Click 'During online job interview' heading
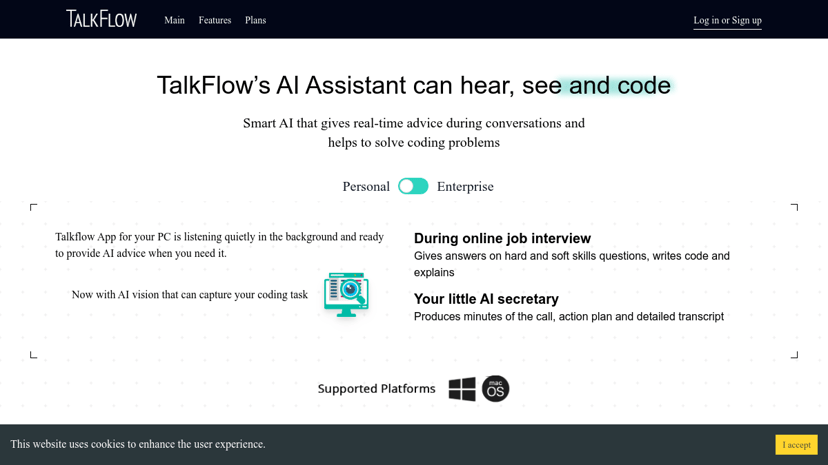Screen dimensions: 828x465 (x=502, y=239)
